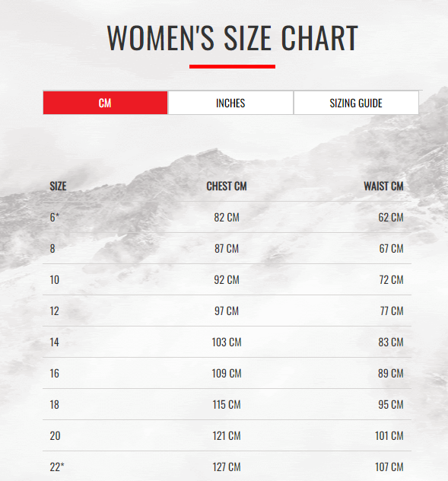This screenshot has width=448, height=481.
Task: Click the 115 CM chest value
Action: 227,405
